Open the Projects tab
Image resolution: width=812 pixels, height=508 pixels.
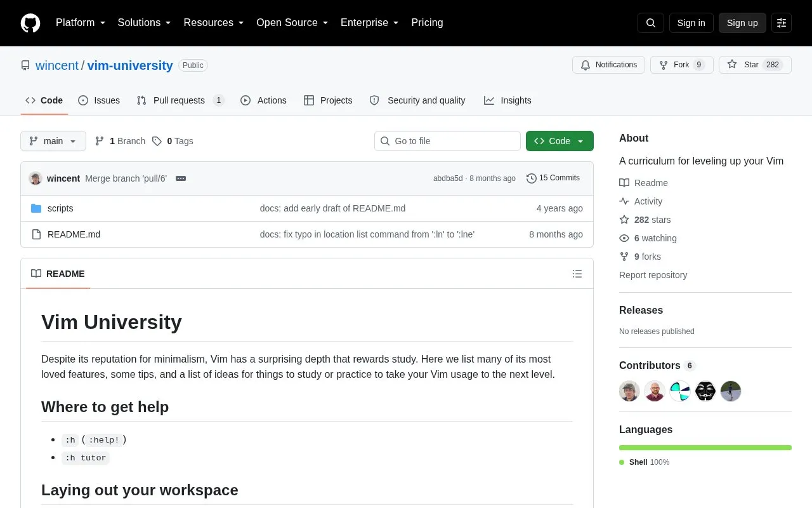point(328,100)
